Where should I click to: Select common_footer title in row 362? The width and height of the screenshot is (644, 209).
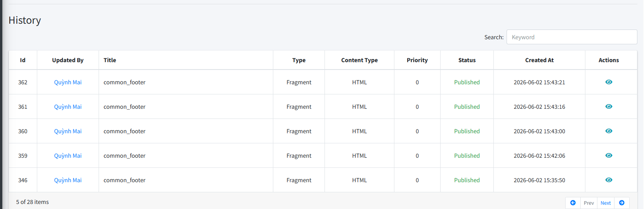pos(125,82)
